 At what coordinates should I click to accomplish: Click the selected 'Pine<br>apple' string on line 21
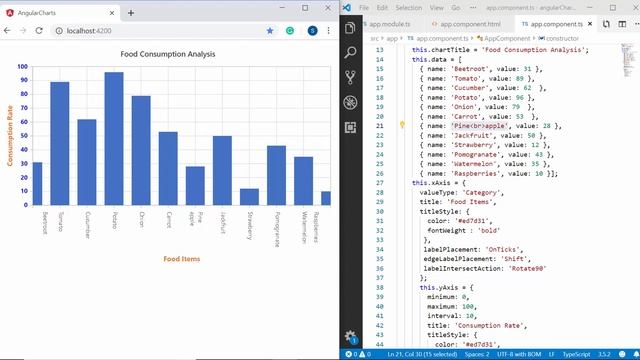(480, 126)
